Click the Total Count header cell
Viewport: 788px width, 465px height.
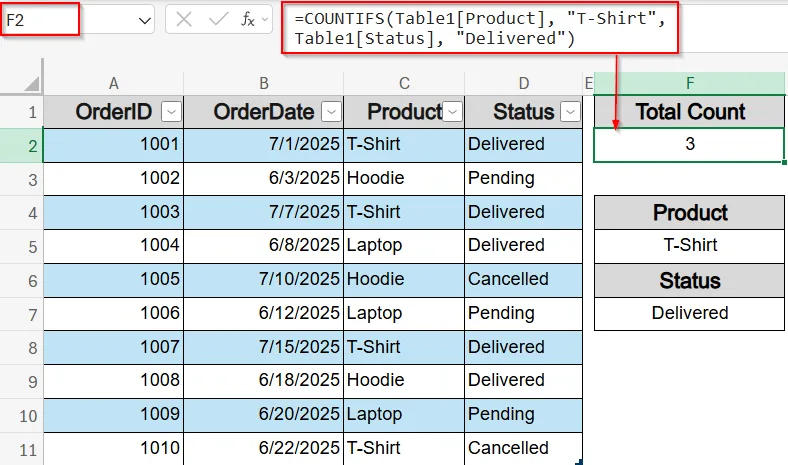[x=690, y=112]
